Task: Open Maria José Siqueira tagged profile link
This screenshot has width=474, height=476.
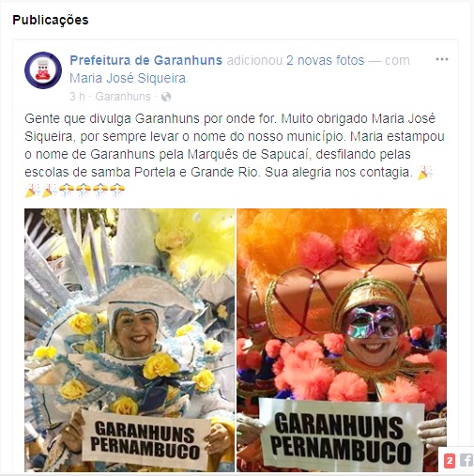Action: pyautogui.click(x=128, y=78)
